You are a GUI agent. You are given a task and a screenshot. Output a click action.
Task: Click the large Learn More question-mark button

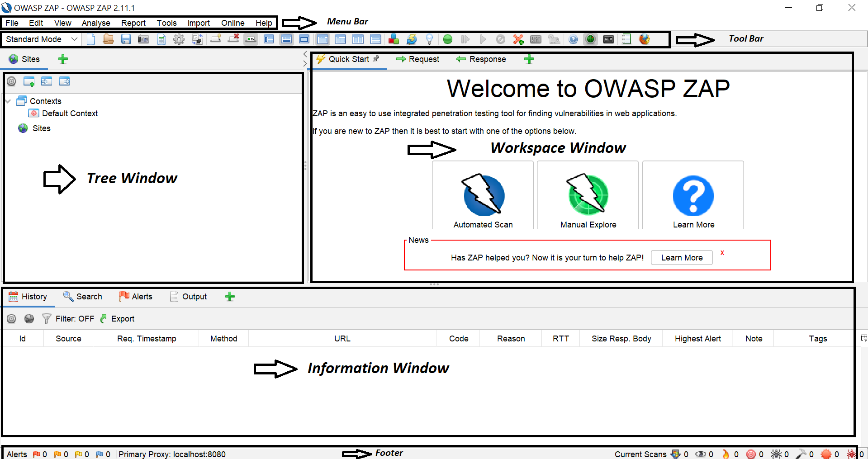click(693, 196)
